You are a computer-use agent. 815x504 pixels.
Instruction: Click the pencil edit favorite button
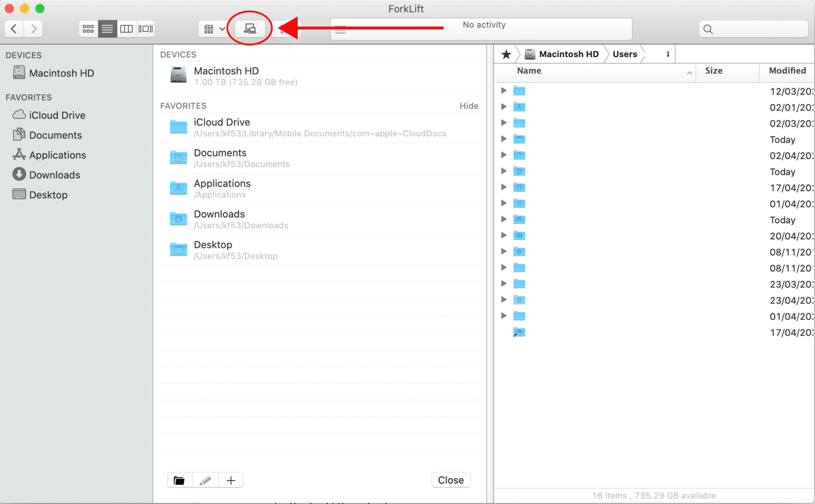click(205, 481)
